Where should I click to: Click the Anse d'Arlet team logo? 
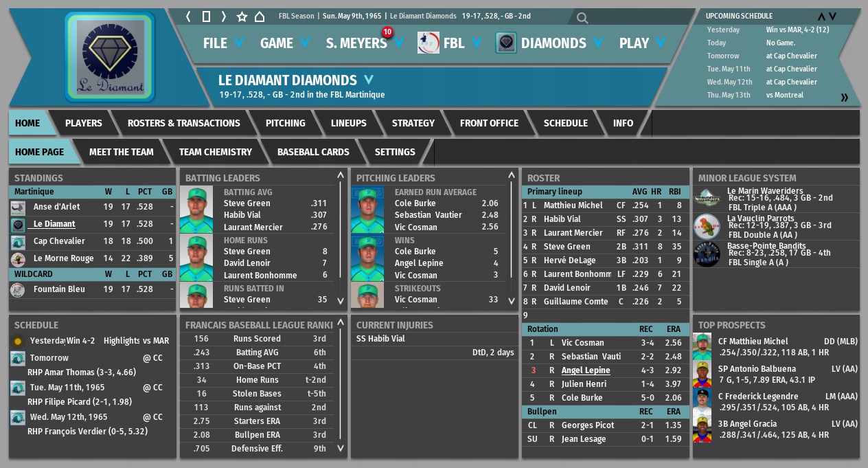click(x=18, y=207)
